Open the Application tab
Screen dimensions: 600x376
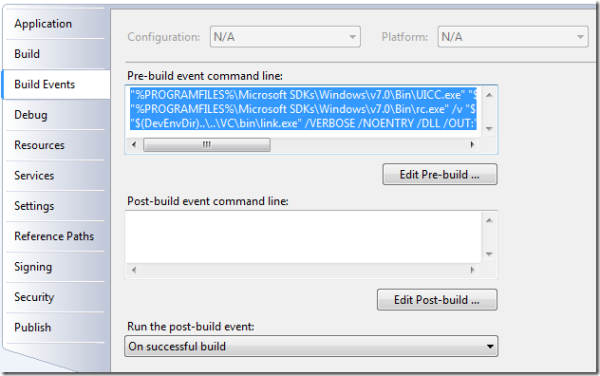[x=55, y=24]
